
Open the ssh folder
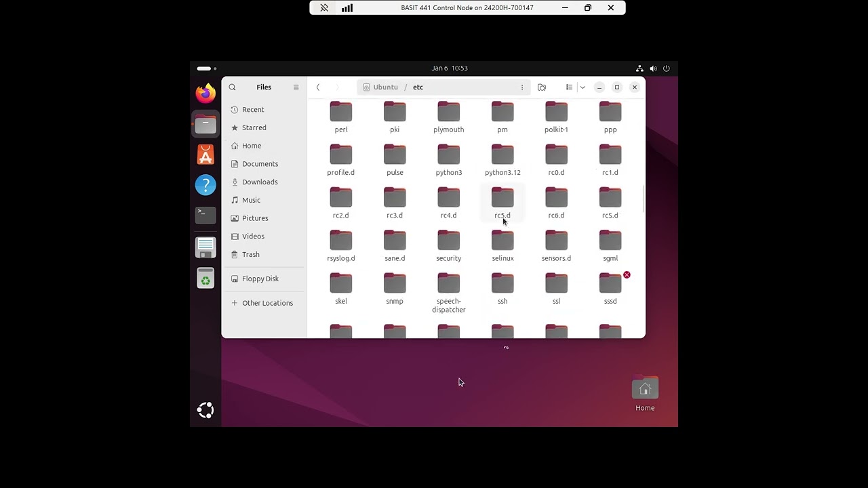pyautogui.click(x=502, y=288)
